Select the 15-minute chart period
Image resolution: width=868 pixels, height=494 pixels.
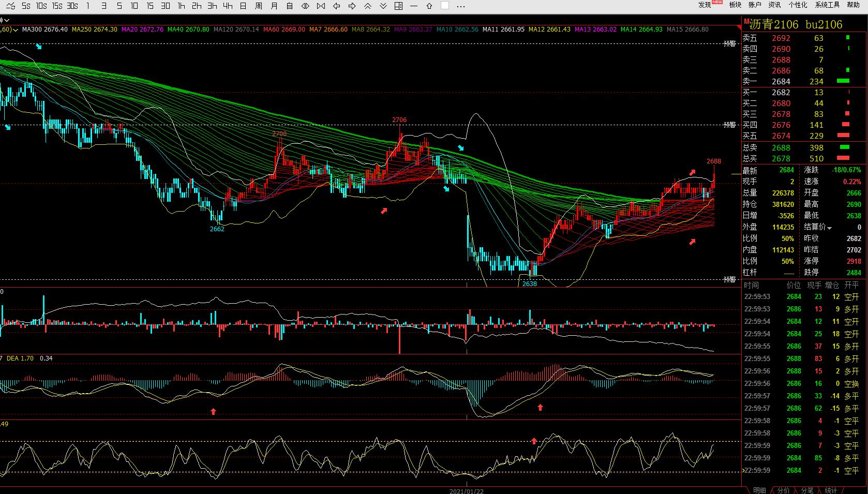[x=150, y=6]
